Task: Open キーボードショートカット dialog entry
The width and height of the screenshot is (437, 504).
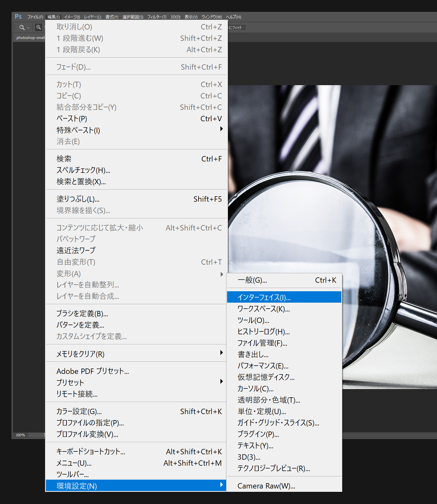Action: click(x=91, y=452)
